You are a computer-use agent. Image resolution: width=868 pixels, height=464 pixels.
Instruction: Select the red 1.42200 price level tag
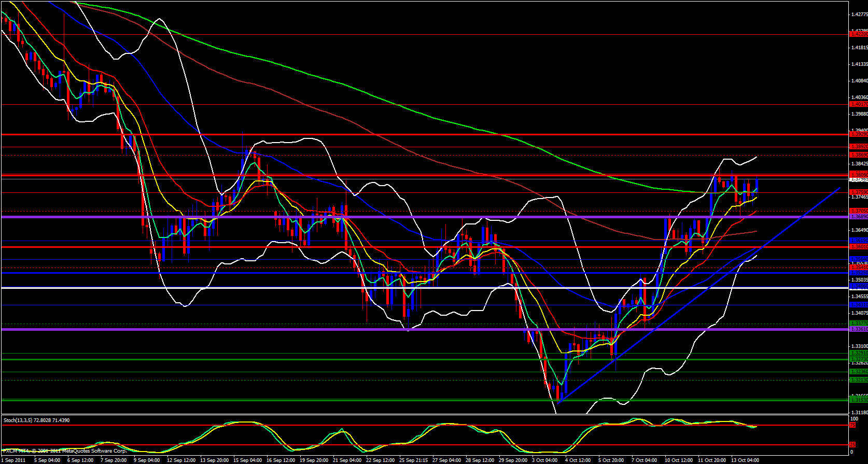(x=858, y=34)
